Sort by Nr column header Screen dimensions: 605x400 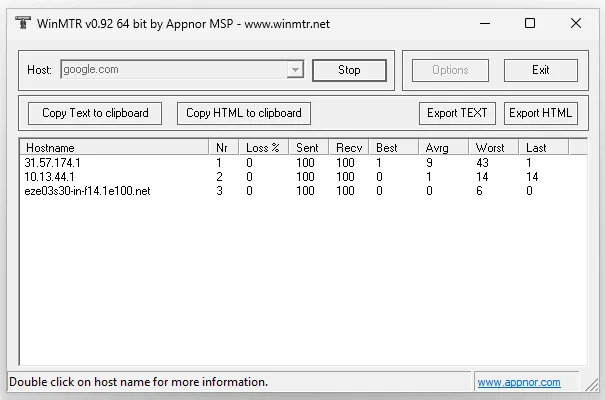[223, 148]
